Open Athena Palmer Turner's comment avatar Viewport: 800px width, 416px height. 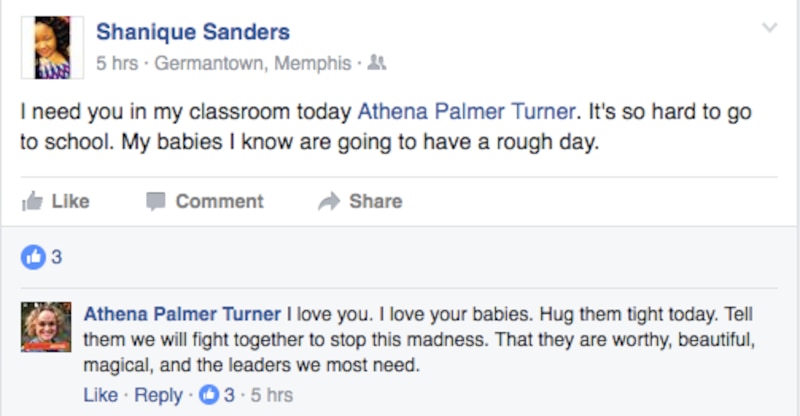pos(46,327)
